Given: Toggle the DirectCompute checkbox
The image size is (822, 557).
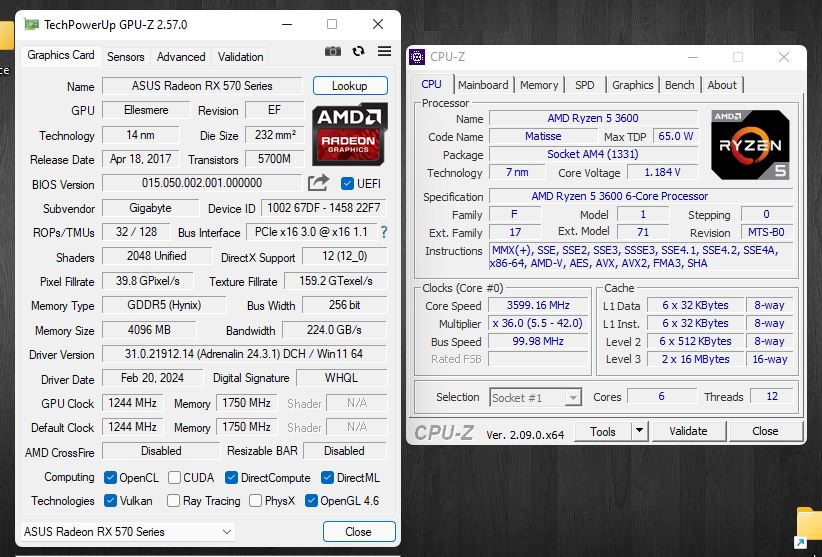Looking at the screenshot, I should click(x=231, y=477).
